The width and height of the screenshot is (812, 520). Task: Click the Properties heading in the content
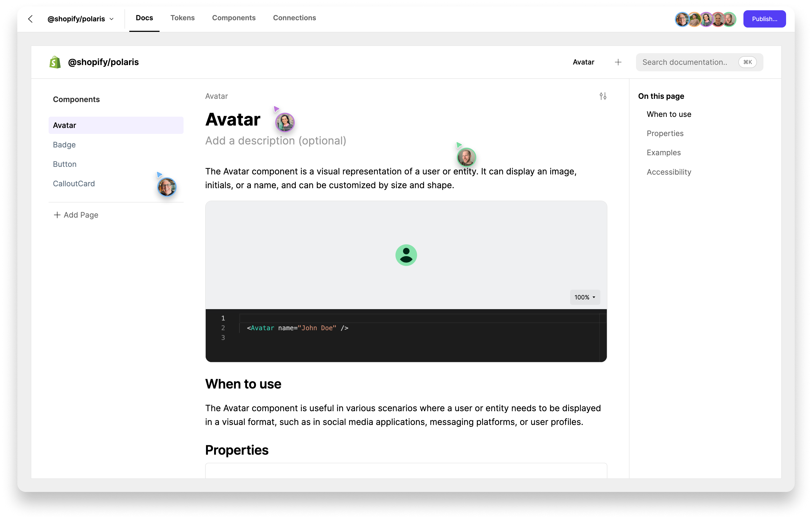pos(237,450)
